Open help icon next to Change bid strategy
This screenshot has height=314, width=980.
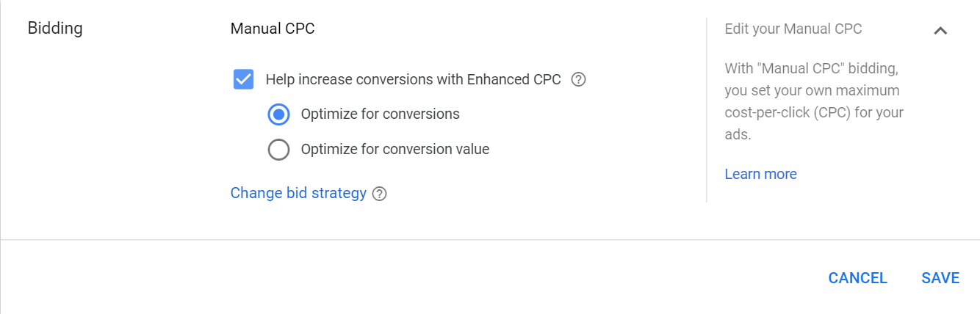[379, 194]
